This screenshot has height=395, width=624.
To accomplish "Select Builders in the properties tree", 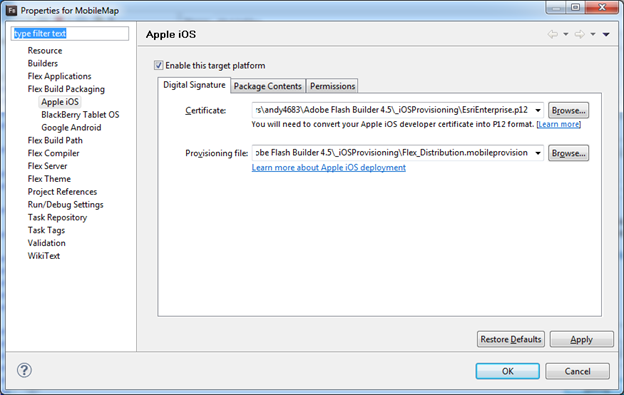I will pyautogui.click(x=43, y=63).
